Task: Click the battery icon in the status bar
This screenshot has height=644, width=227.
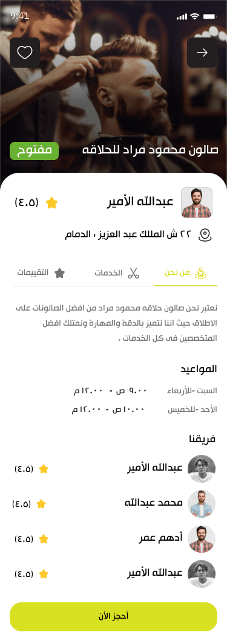Action: tap(209, 16)
